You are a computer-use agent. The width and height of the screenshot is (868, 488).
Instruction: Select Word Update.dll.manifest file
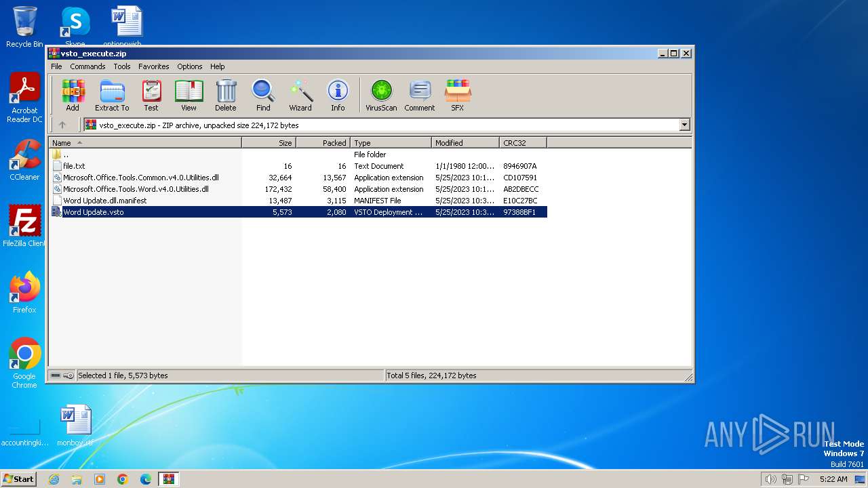[298, 201]
